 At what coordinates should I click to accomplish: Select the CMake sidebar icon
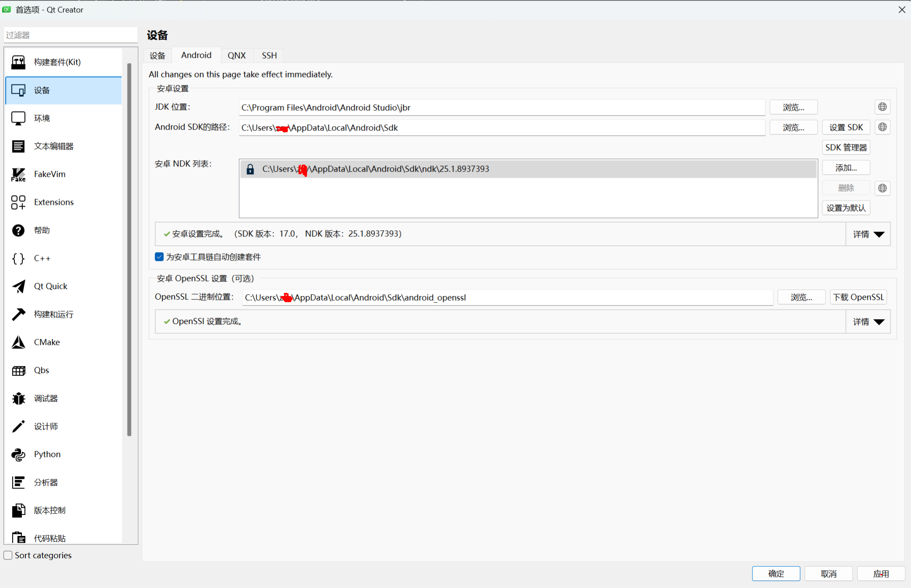coord(18,342)
